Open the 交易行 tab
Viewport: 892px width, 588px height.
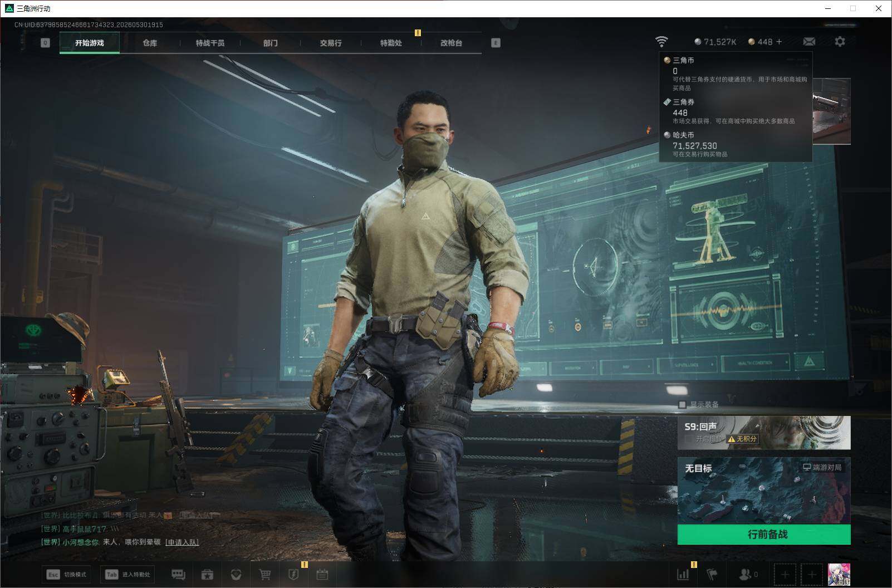331,43
